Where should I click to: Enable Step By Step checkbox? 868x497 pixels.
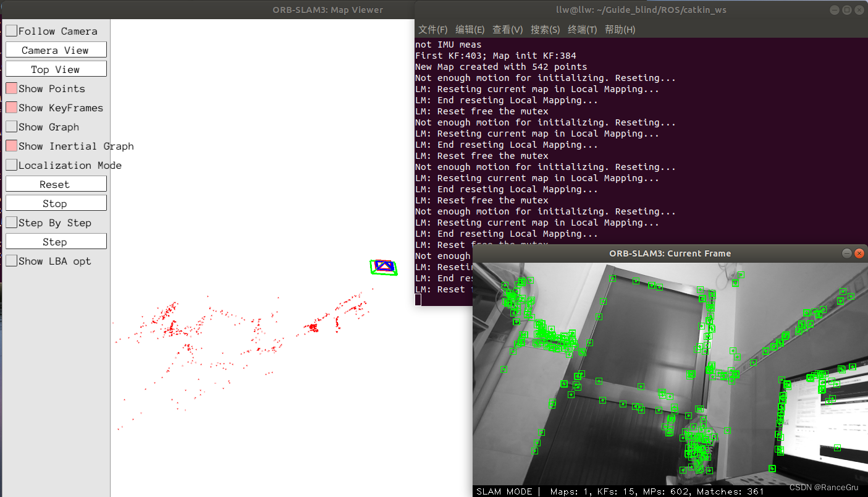(12, 223)
